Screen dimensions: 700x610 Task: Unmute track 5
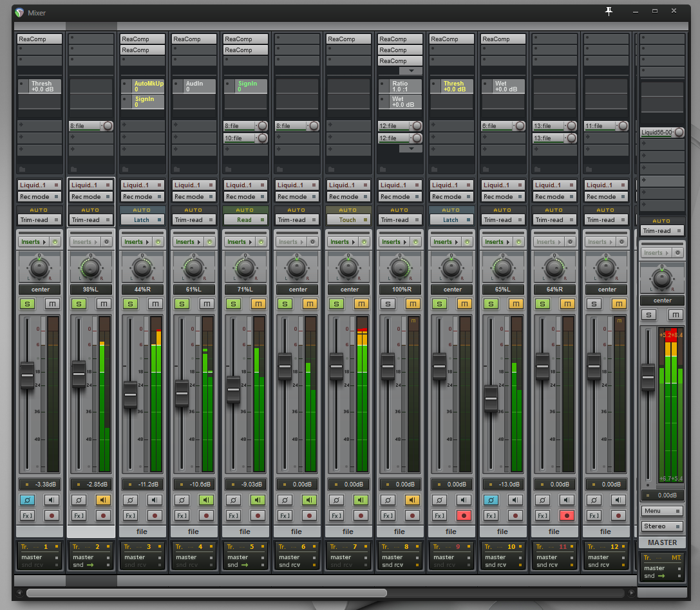click(258, 304)
